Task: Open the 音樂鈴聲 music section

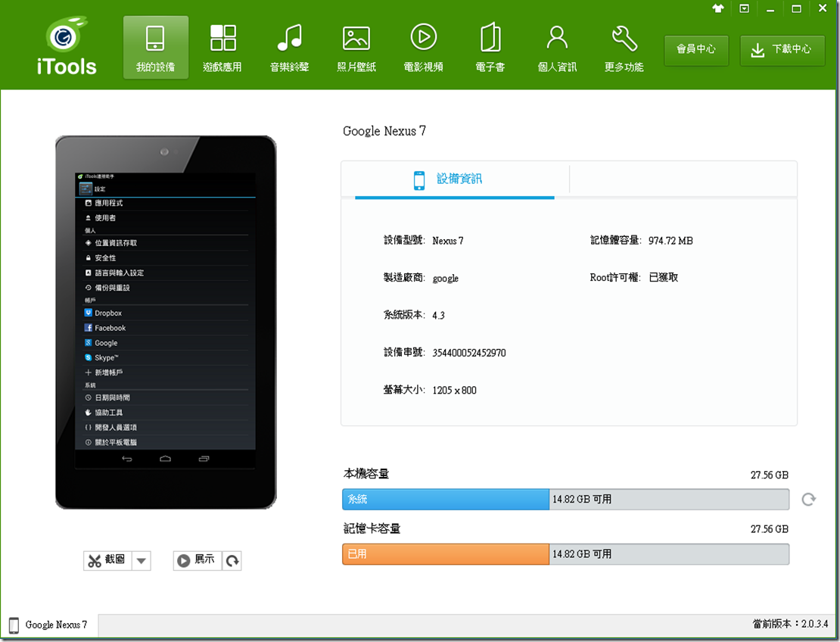Action: [289, 47]
